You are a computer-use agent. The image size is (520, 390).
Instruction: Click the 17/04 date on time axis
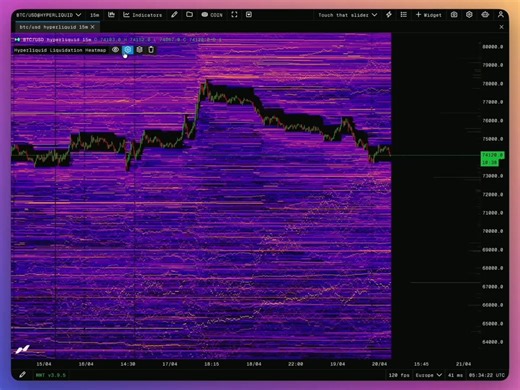coord(170,364)
